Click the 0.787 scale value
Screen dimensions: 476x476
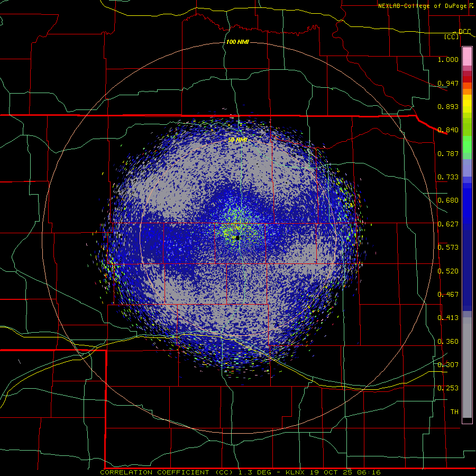pos(448,153)
